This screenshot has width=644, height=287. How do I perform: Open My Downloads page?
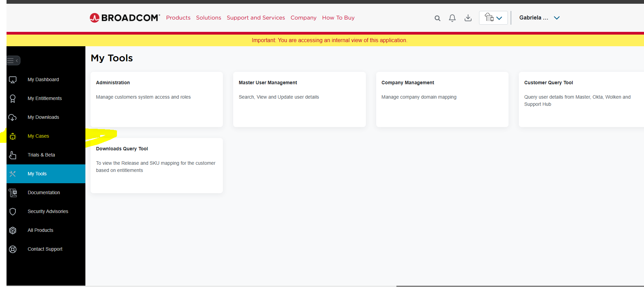tap(46, 117)
